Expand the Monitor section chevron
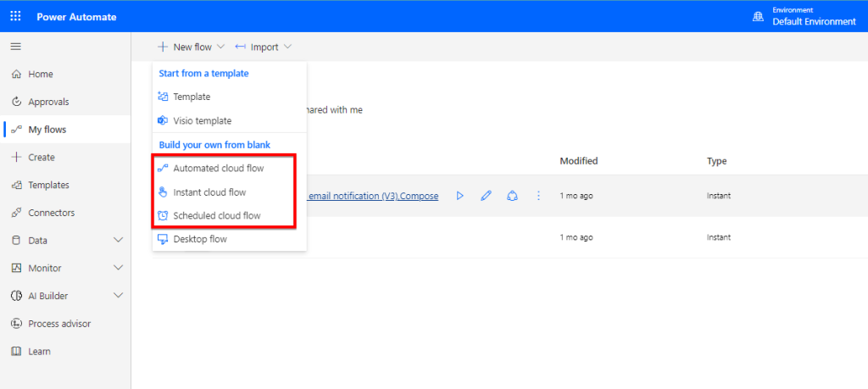 [x=118, y=268]
